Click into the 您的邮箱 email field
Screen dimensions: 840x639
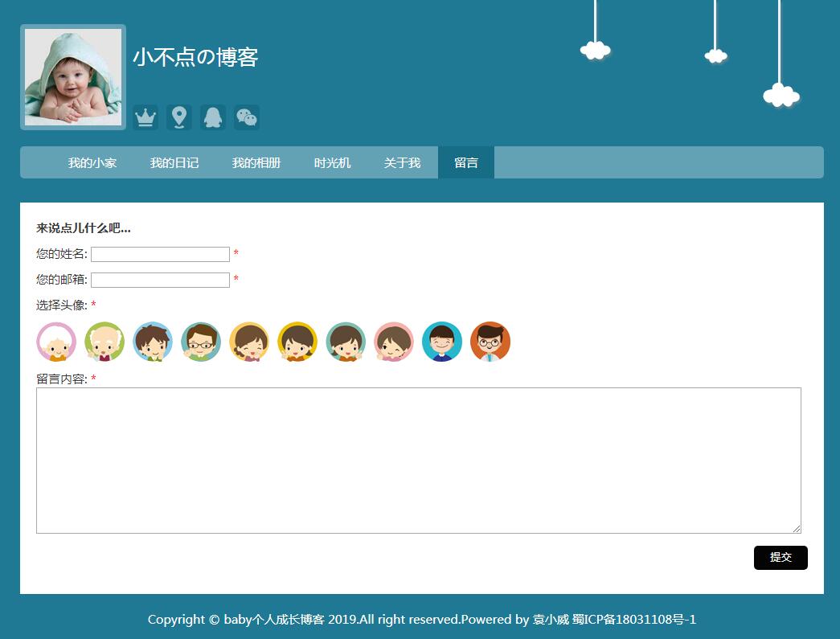coord(160,281)
